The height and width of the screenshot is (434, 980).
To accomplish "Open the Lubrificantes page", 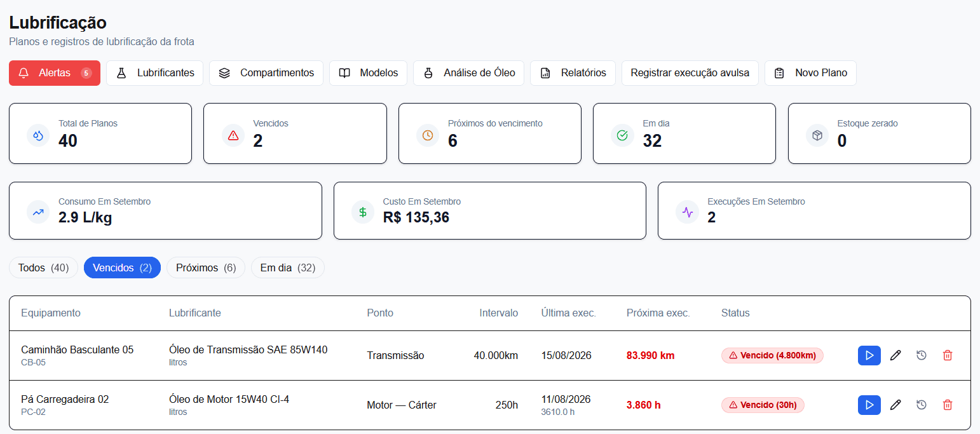I will (x=154, y=73).
